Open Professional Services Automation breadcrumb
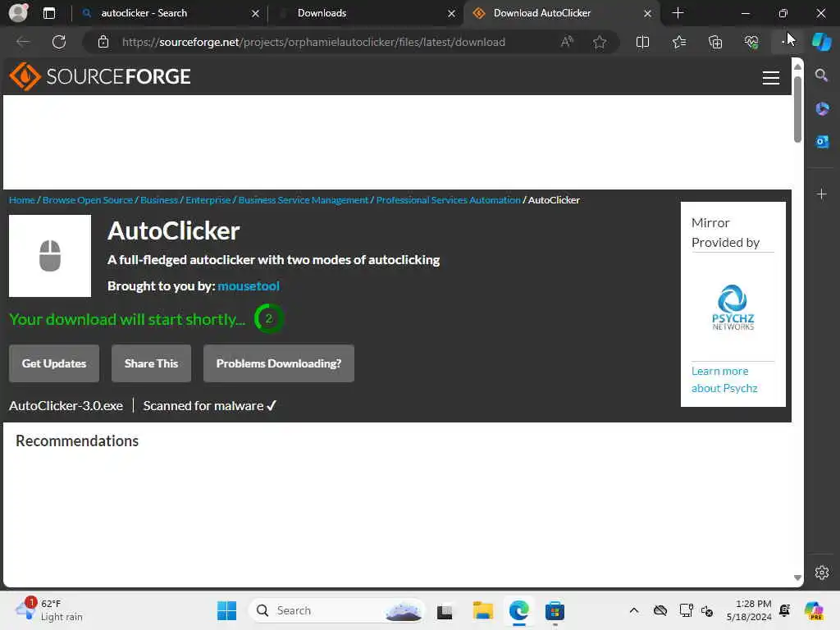Screen dimensions: 840x630 [x=449, y=200]
